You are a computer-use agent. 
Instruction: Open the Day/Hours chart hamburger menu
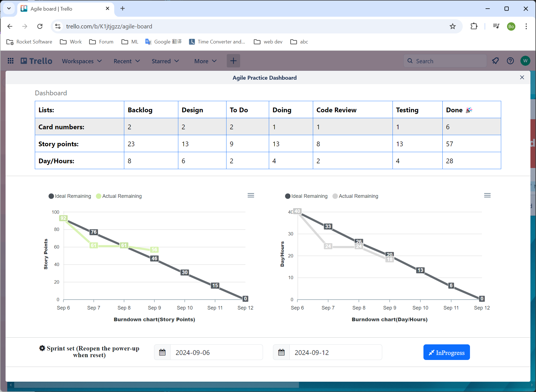(x=487, y=195)
